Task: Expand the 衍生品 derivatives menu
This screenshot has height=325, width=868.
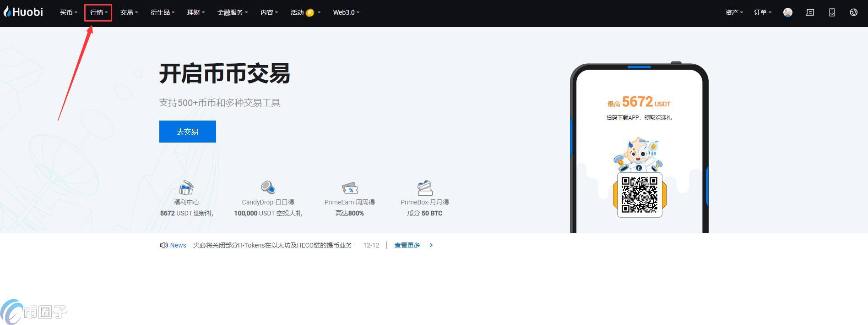Action: (x=163, y=12)
